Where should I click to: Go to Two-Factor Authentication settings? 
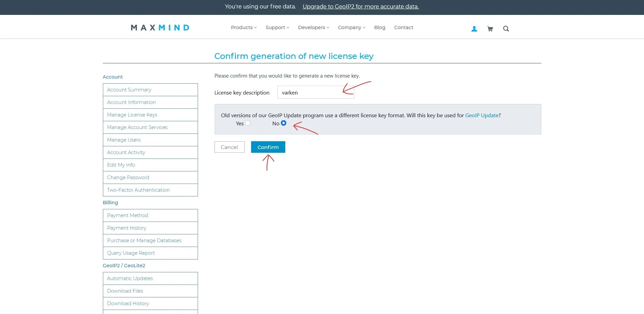(x=138, y=190)
